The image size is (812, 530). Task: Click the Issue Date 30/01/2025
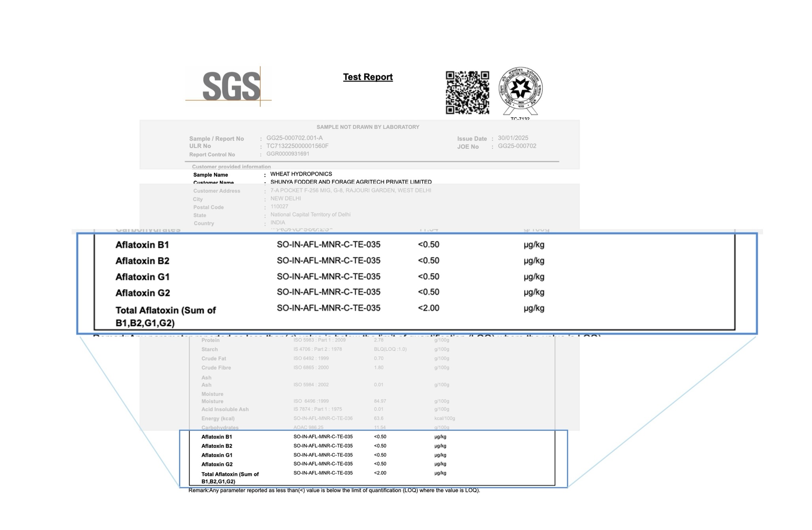point(513,138)
